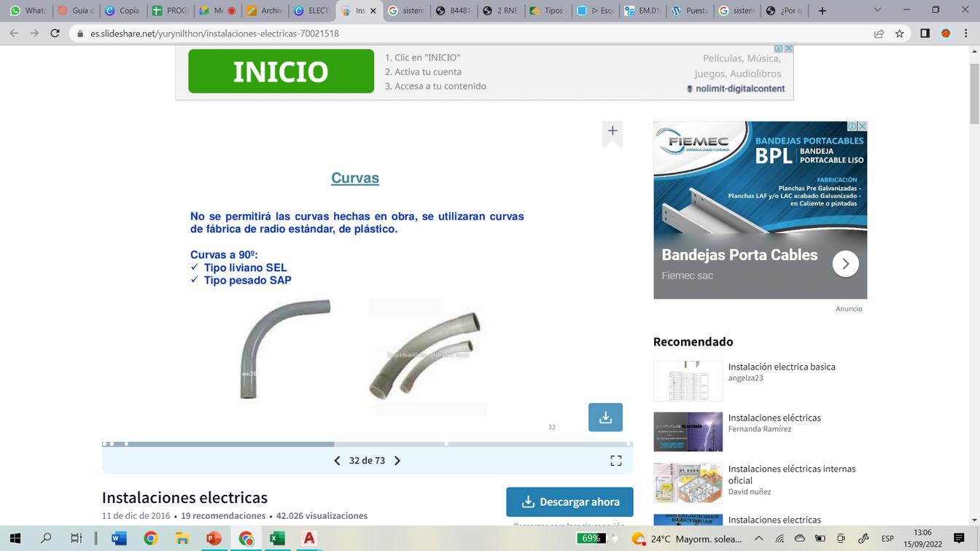
Task: Open fullscreen view of the slideshow
Action: click(x=616, y=461)
